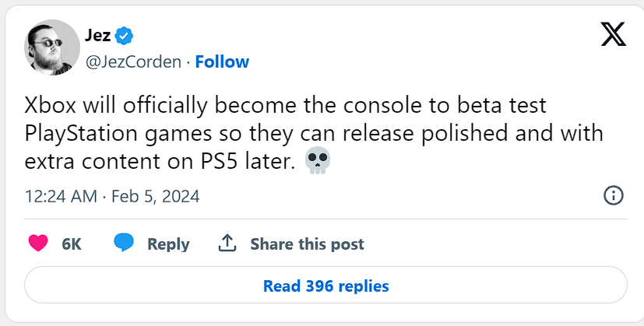Viewport: 644px width, 326px height.
Task: Click the share arrow icon
Action: [227, 244]
